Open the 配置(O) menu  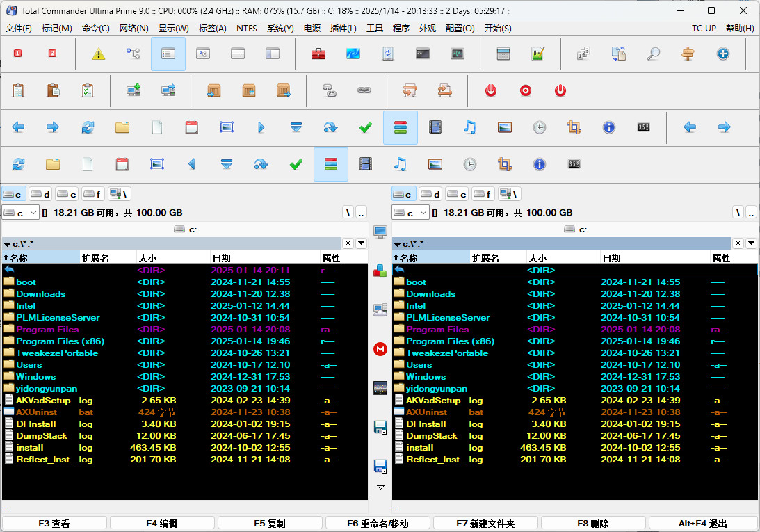click(x=460, y=28)
